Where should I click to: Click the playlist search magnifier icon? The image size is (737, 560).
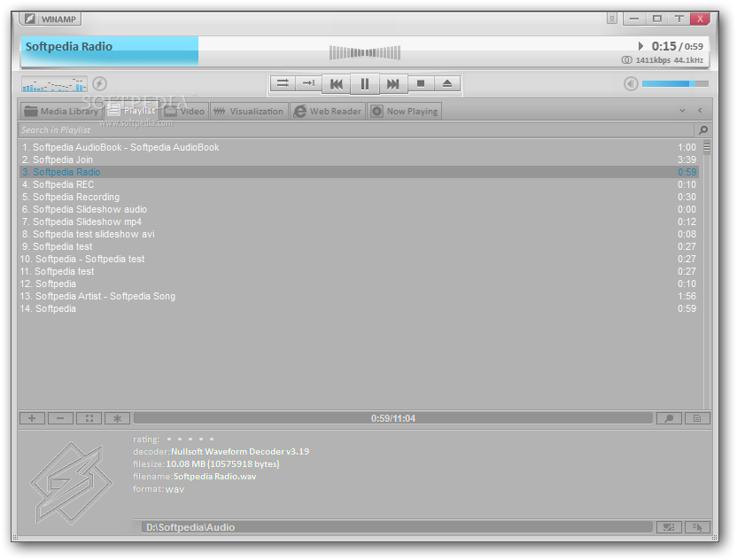pos(703,129)
